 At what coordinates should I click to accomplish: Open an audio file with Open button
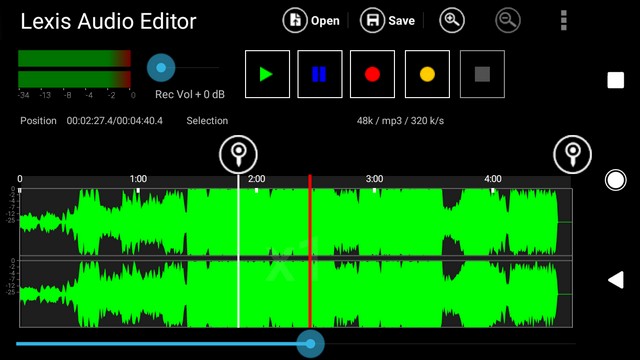pyautogui.click(x=311, y=20)
